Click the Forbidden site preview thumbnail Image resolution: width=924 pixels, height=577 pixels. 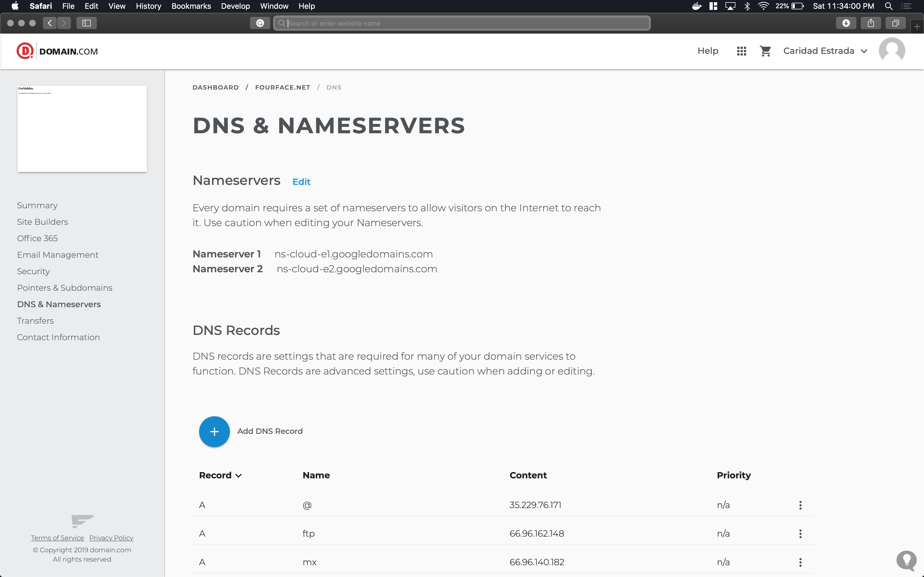tap(82, 129)
